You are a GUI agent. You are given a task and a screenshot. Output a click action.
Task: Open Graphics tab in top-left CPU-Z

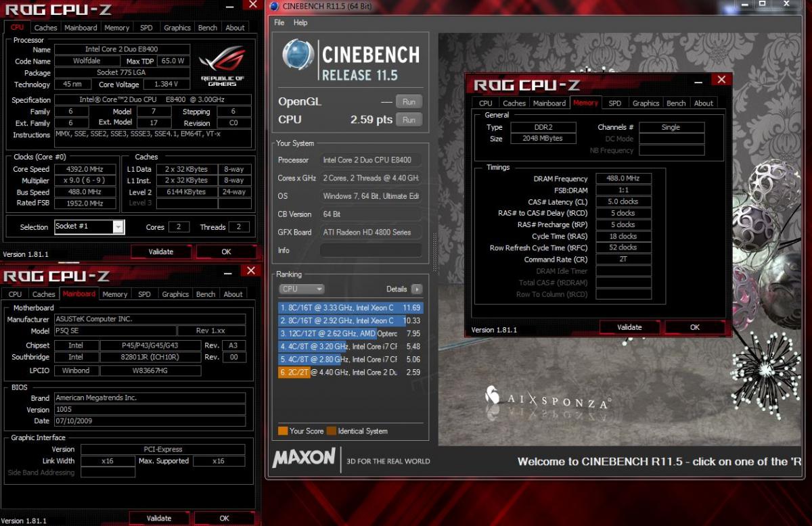coord(177,28)
